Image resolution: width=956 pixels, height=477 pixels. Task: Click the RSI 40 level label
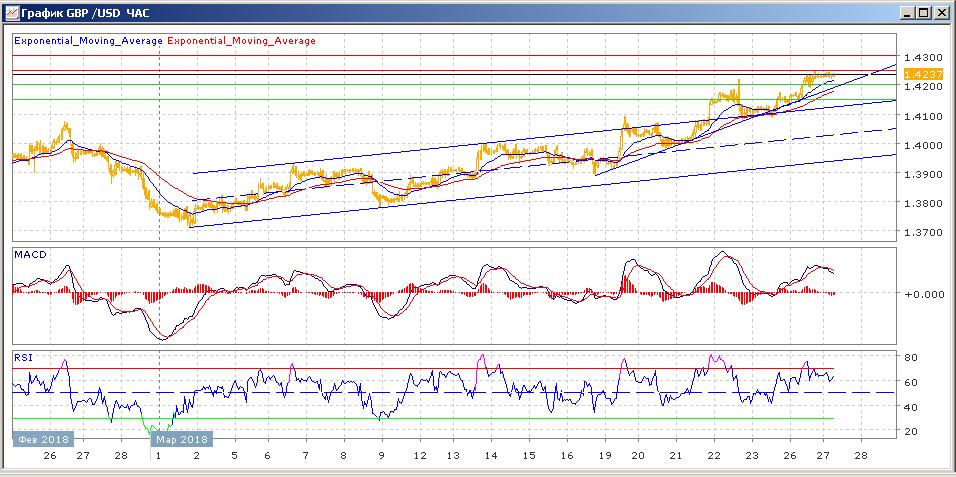[913, 407]
